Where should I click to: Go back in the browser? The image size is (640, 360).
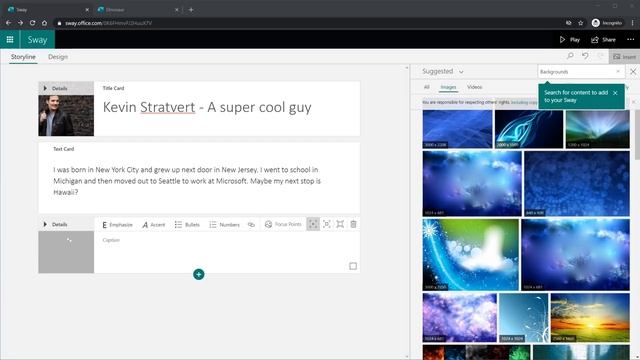click(x=9, y=23)
